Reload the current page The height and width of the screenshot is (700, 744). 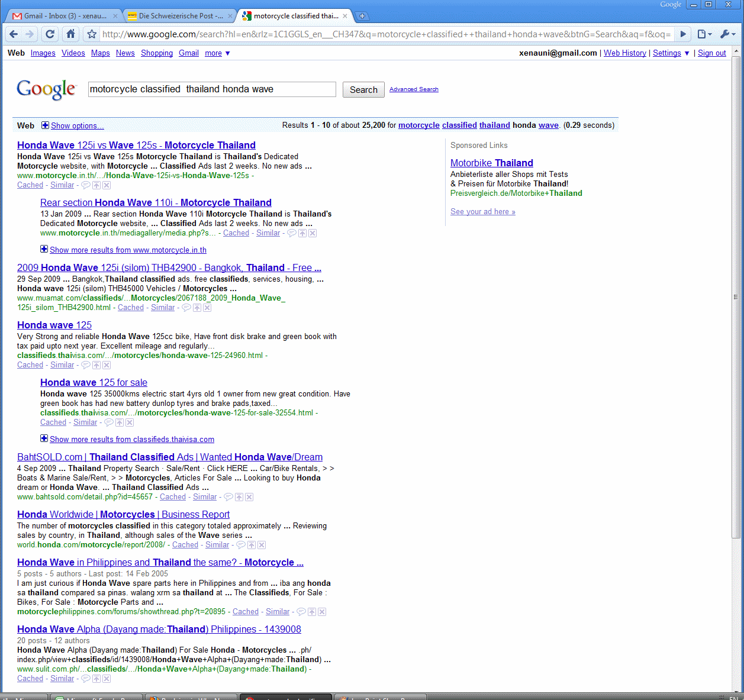point(50,34)
